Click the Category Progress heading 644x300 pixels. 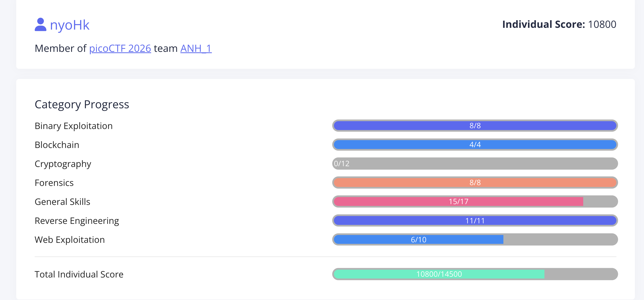click(82, 104)
